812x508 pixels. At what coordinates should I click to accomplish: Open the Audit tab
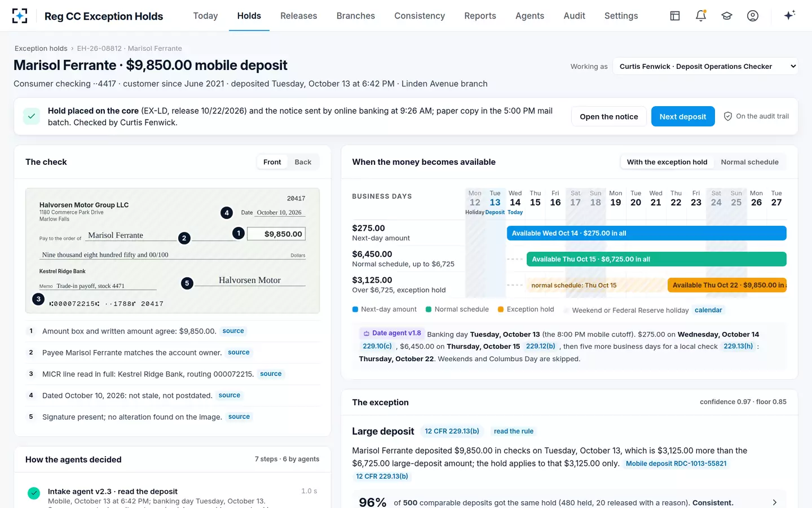[x=575, y=16]
